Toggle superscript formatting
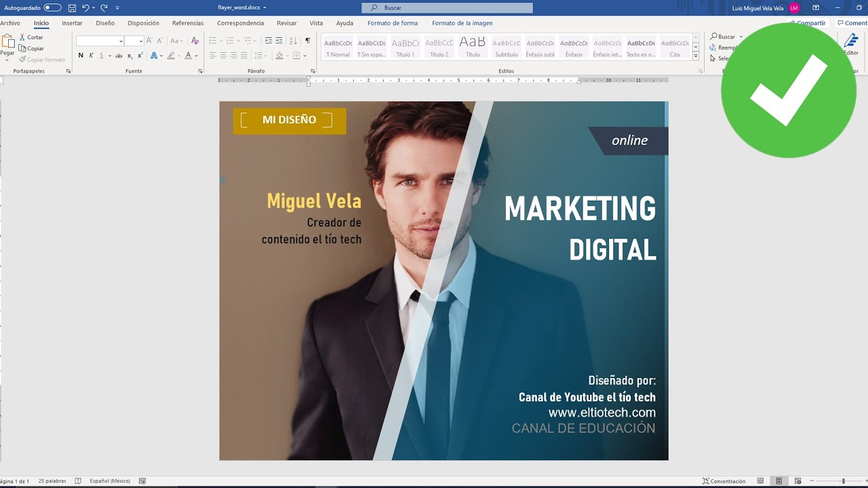Viewport: 868px width, 488px height. (x=140, y=56)
